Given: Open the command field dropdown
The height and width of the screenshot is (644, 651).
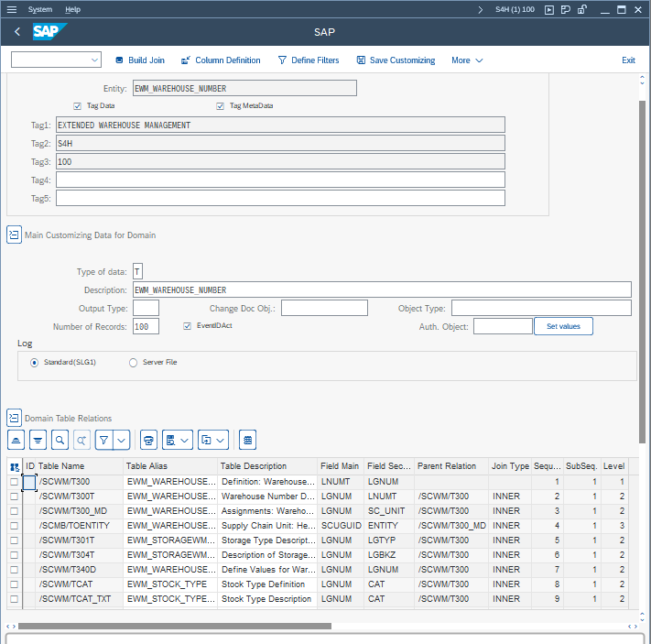Looking at the screenshot, I should 95,60.
